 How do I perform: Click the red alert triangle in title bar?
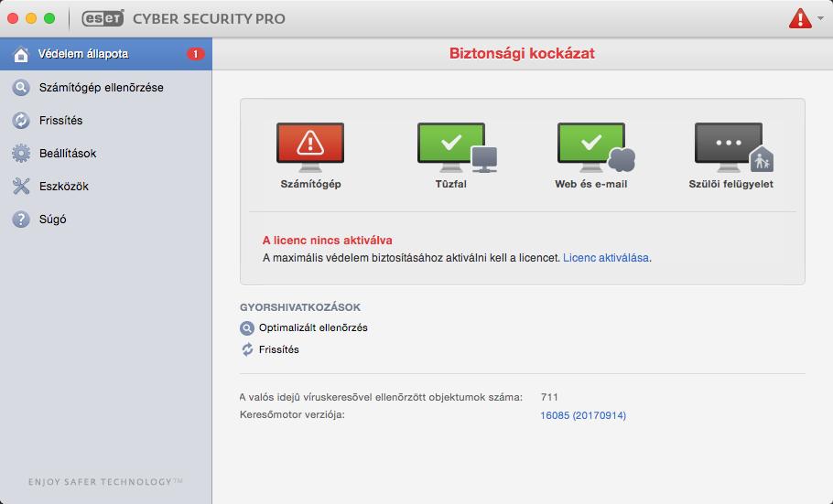[800, 18]
